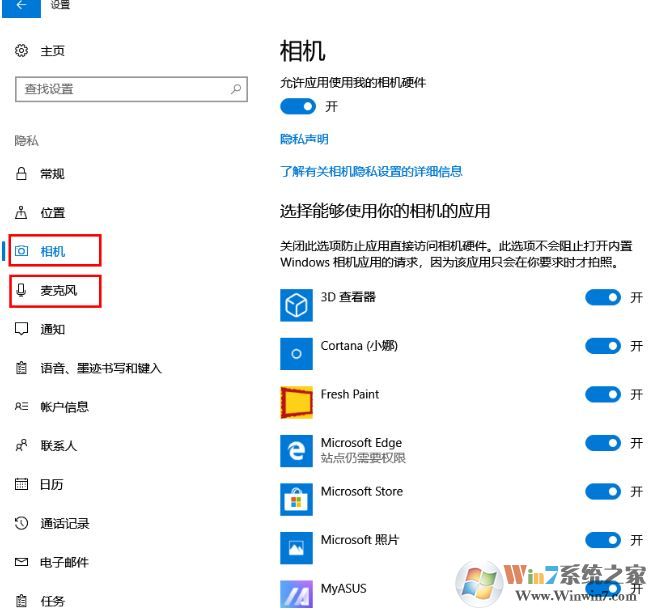
Task: Open 麦克风 privacy settings
Action: [x=59, y=290]
